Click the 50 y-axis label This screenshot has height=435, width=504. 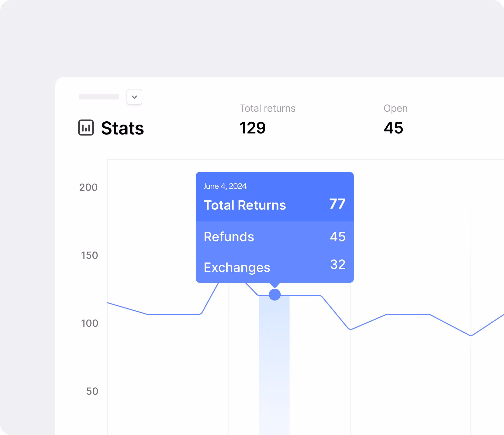[92, 391]
